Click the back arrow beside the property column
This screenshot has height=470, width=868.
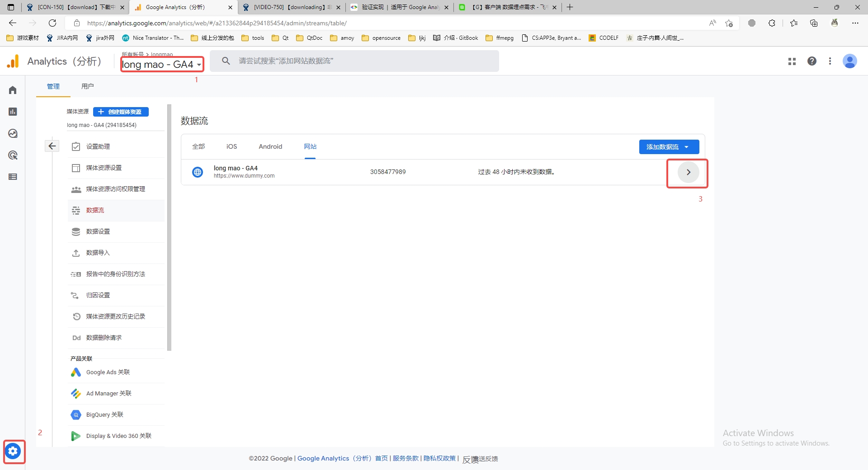pyautogui.click(x=52, y=146)
